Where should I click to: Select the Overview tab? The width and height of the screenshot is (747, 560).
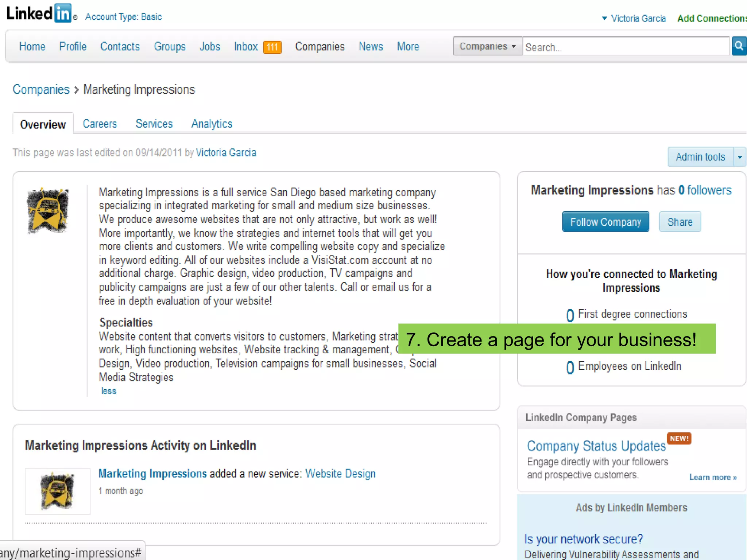coord(43,124)
